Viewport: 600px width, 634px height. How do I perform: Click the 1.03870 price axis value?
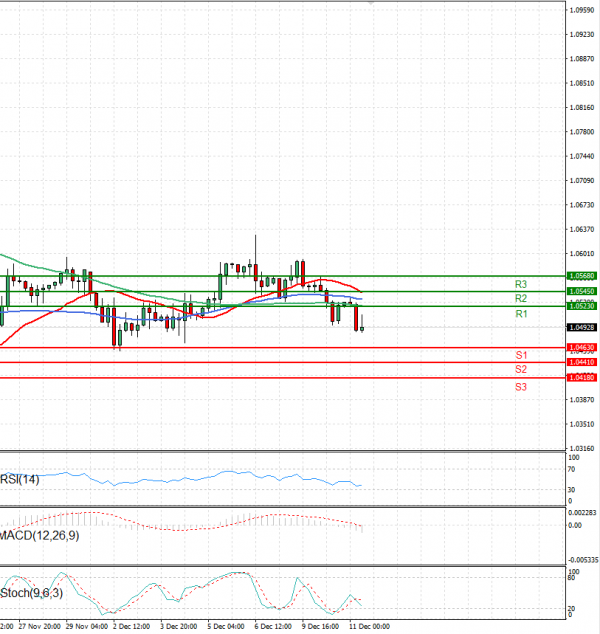coord(582,399)
